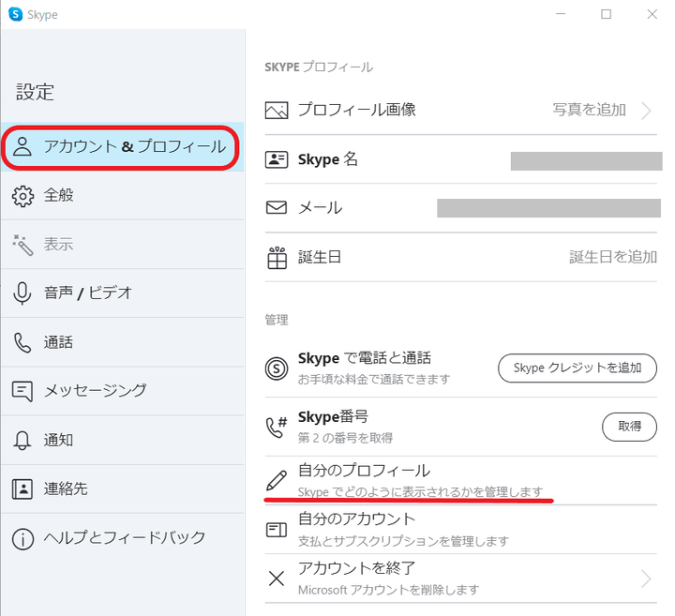Open the 連絡先 settings tab
675x616 pixels.
(122, 489)
